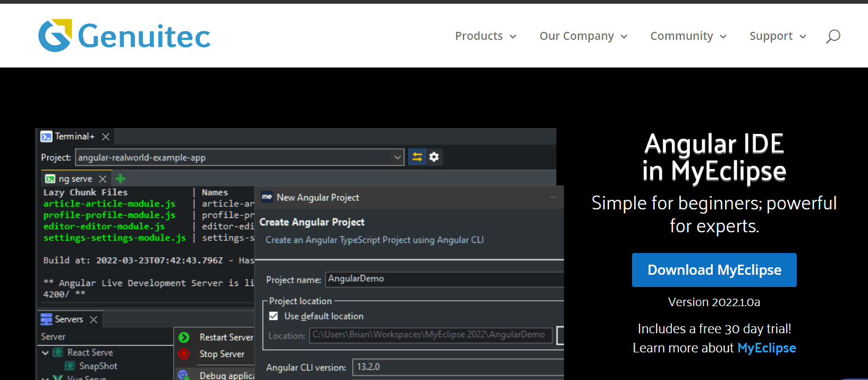Choose Restart Server from context menu

(x=226, y=337)
